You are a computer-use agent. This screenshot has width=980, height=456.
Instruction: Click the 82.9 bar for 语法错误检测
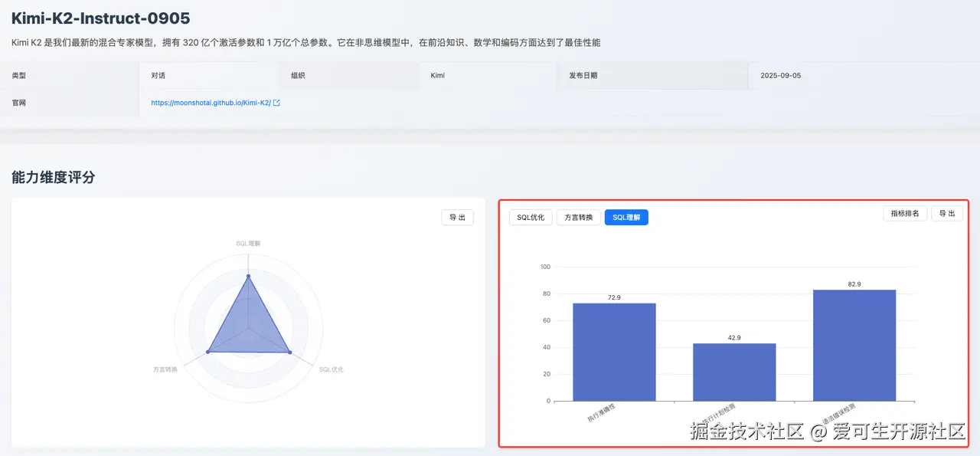[x=854, y=345]
